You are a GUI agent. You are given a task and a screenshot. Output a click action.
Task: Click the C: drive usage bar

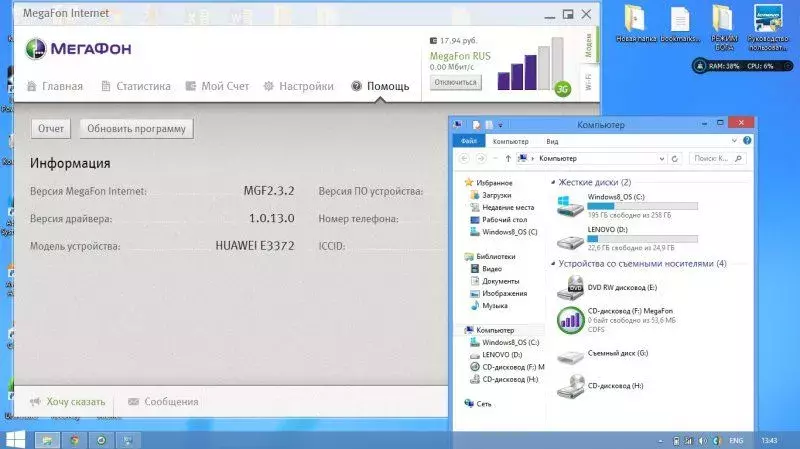pos(642,206)
